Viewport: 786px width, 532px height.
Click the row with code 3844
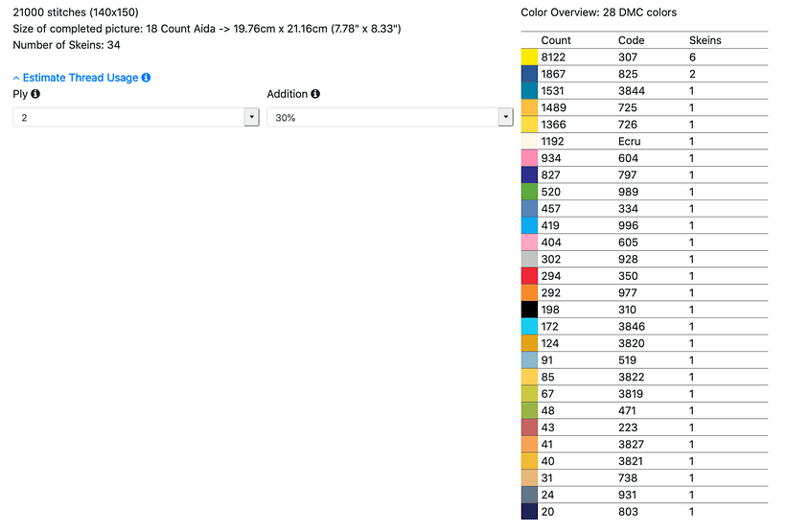[645, 91]
